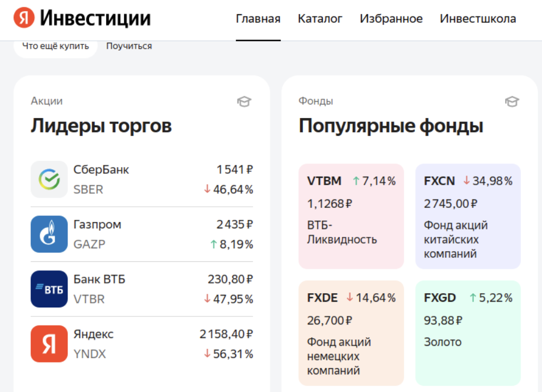Click the «Поучиться» chip
The width and height of the screenshot is (542, 392).
click(x=128, y=45)
